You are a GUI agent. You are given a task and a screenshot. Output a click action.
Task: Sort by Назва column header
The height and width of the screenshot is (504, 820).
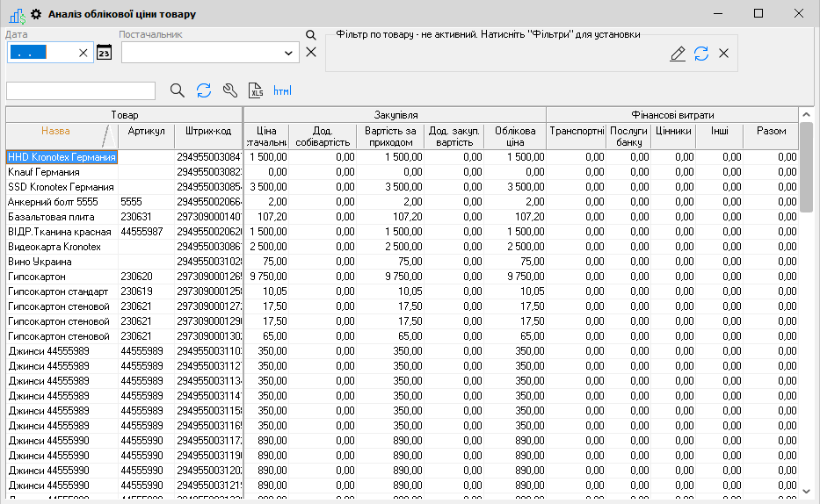55,131
